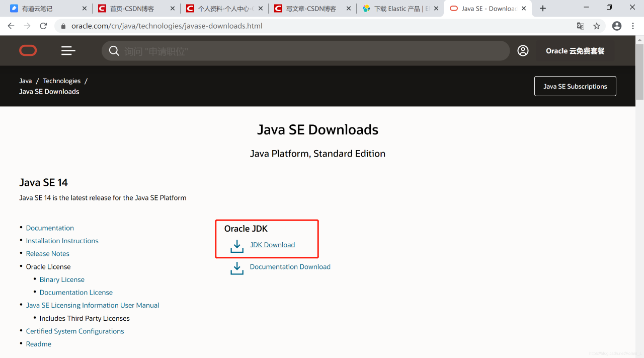
Task: Open the Chrome profile avatar
Action: point(617,26)
